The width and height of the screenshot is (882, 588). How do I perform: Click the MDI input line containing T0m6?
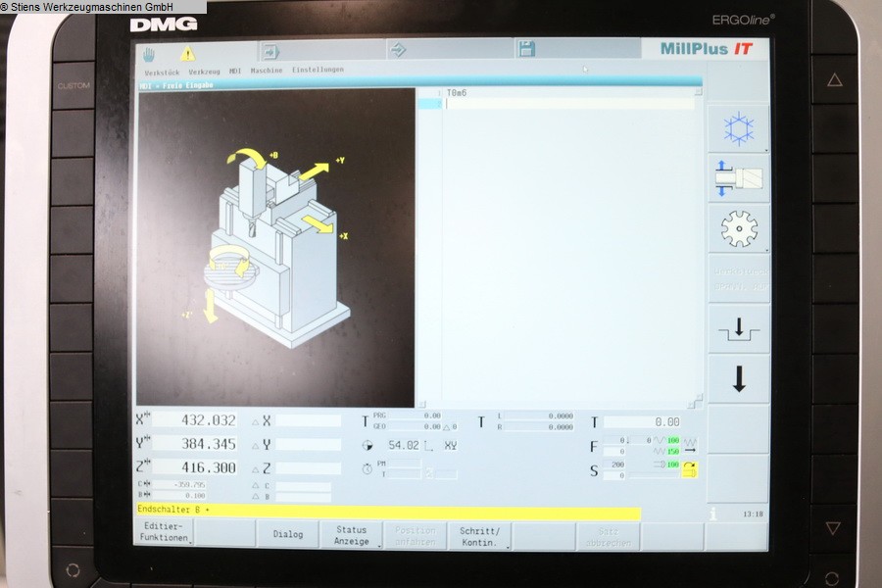coord(568,92)
